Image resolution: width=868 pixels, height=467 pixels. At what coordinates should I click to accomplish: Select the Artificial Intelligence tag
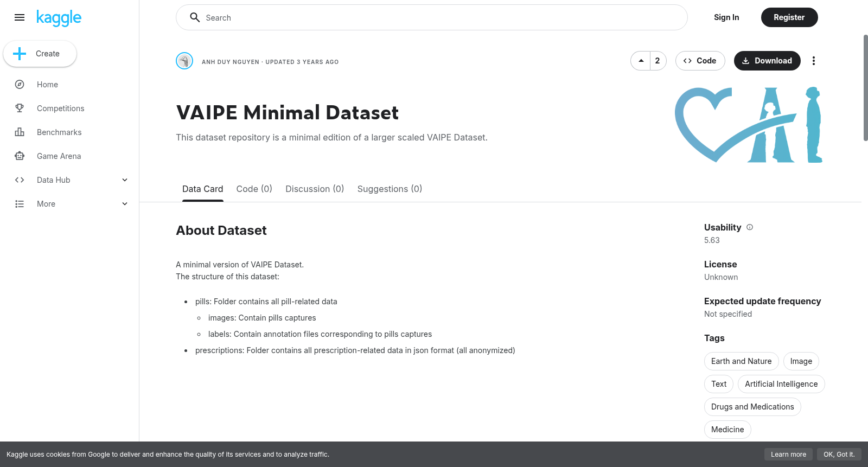[x=781, y=384]
